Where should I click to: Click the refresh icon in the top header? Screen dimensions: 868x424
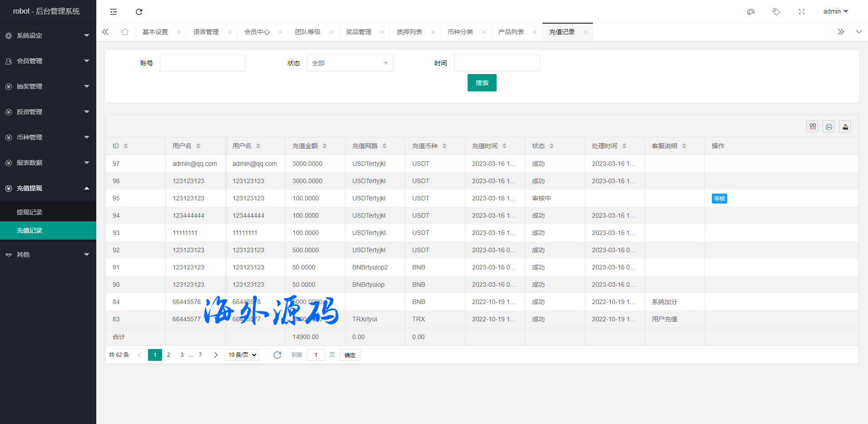point(139,12)
